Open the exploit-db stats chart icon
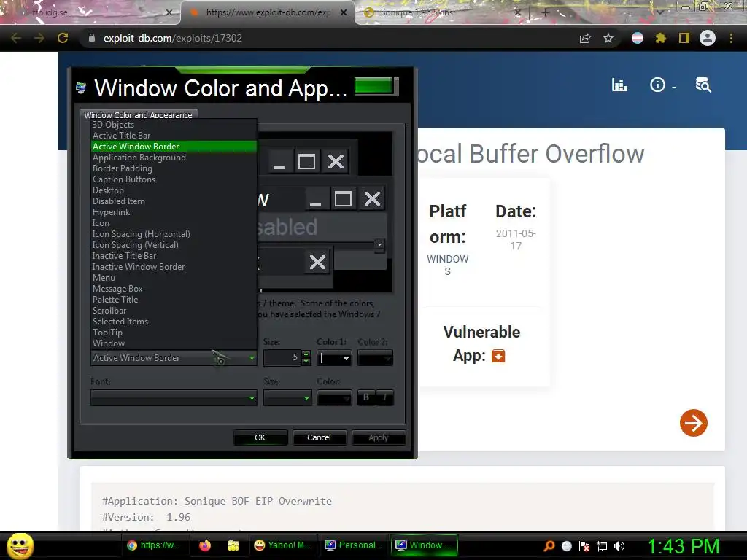Image resolution: width=747 pixels, height=560 pixels. click(x=619, y=85)
